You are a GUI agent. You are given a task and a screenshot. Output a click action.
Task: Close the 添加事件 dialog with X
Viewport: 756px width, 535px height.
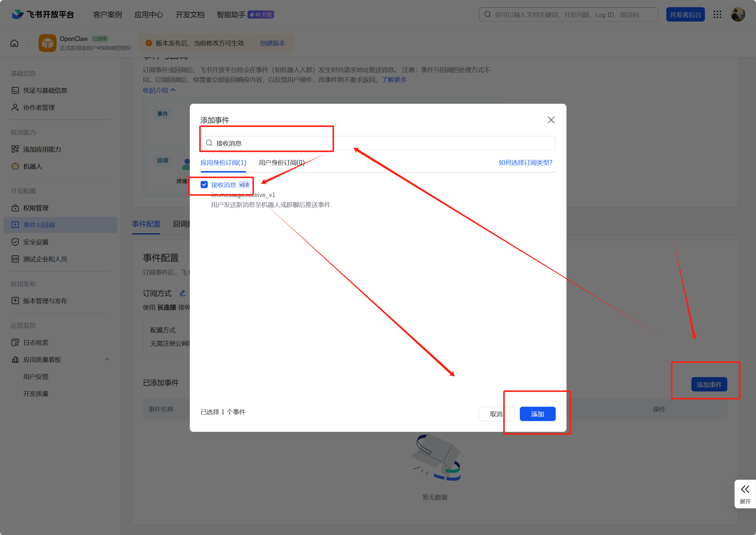(551, 120)
